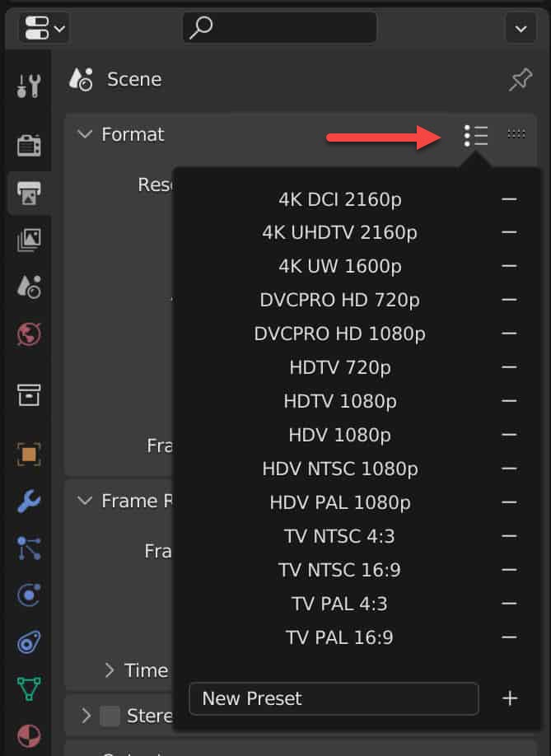
Task: Collapse the Format section
Action: (x=84, y=134)
